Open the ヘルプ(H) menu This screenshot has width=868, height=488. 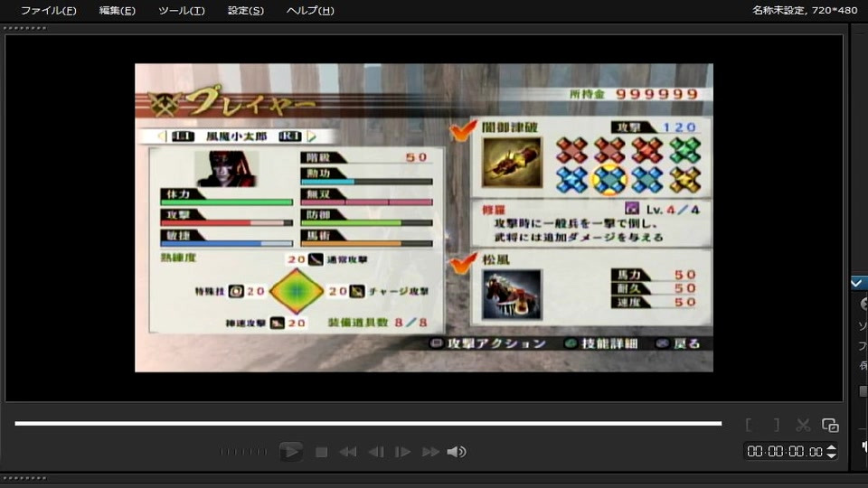[x=310, y=11]
